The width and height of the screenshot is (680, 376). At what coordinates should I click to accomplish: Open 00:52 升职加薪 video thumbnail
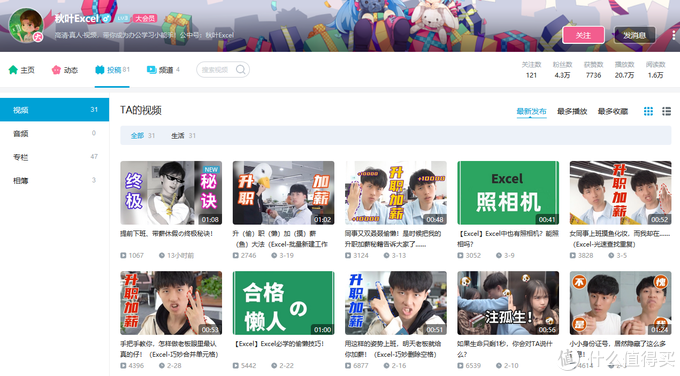click(620, 193)
